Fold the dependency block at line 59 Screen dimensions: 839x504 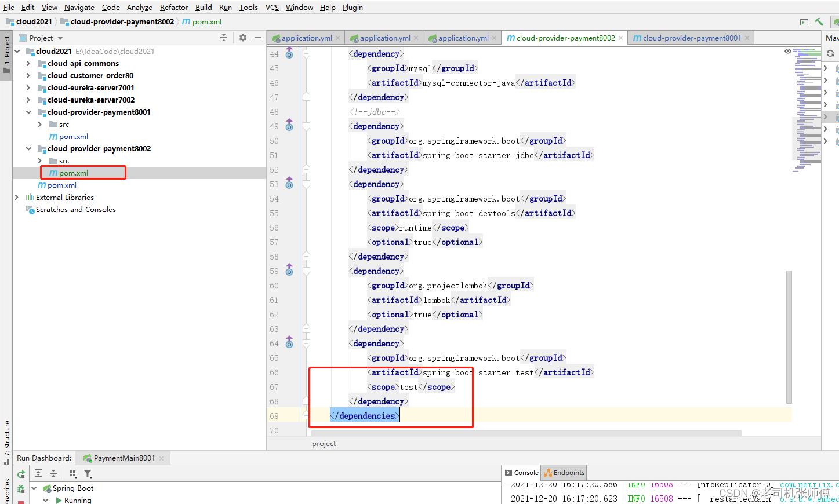307,271
